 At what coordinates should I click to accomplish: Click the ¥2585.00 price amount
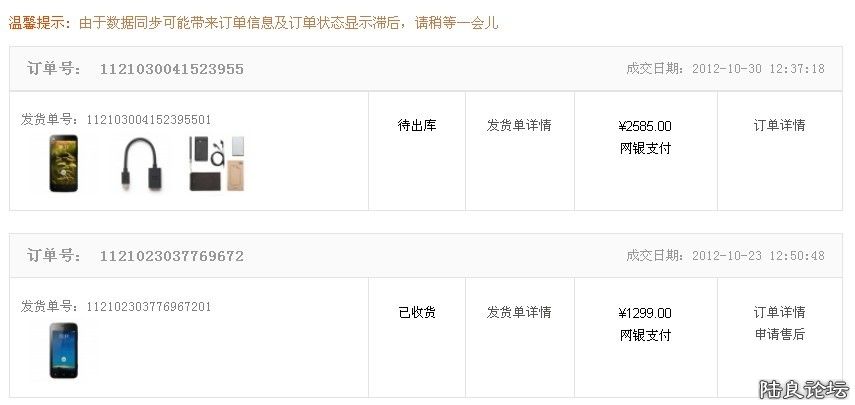645,127
